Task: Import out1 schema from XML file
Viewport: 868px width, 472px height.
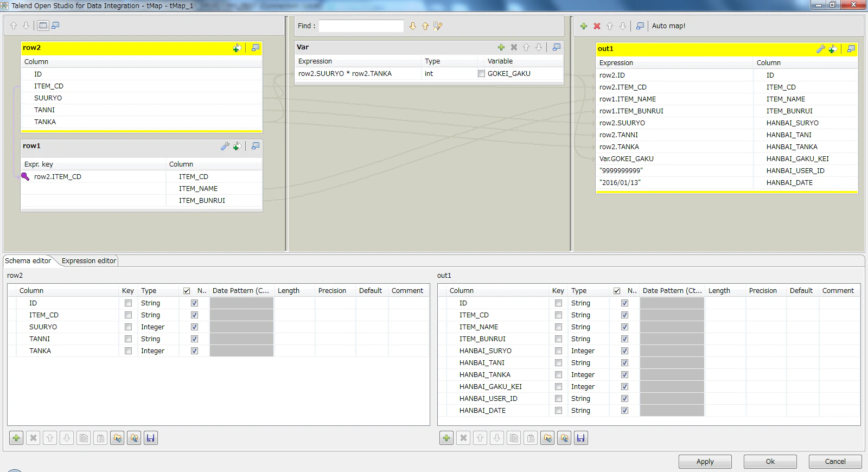Action: (547, 438)
